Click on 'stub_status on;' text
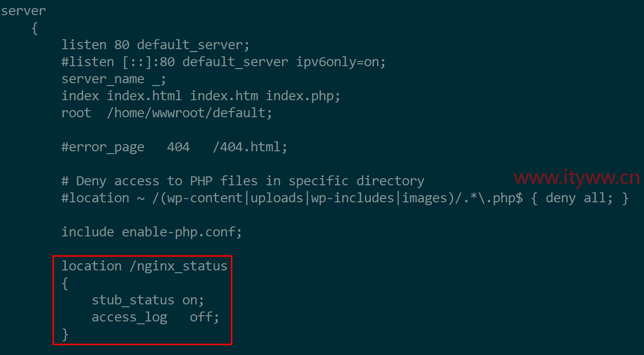 (x=148, y=300)
